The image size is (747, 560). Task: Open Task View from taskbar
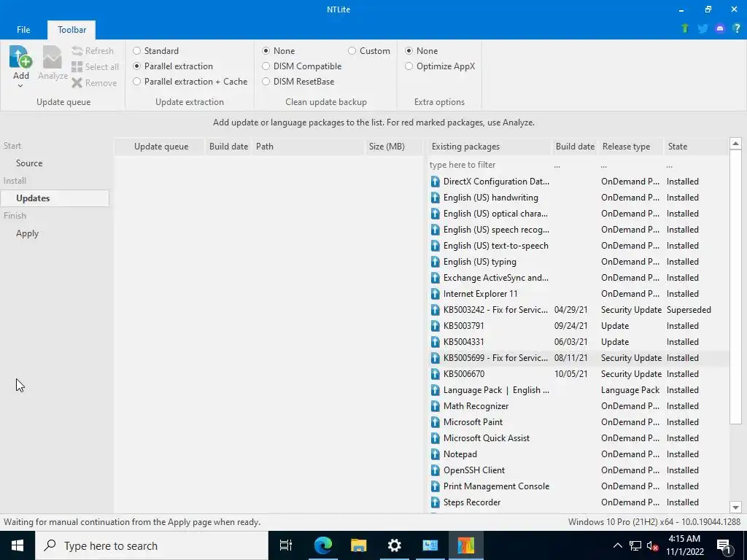(x=286, y=545)
